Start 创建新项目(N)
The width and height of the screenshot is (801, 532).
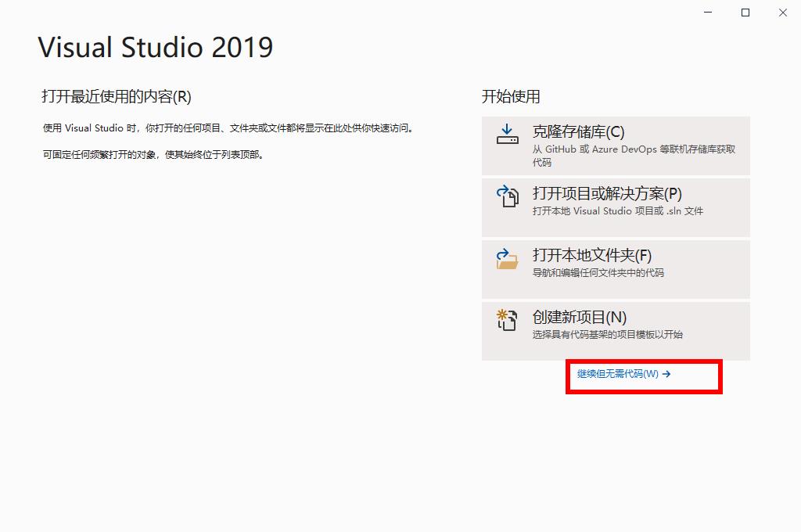(x=616, y=331)
